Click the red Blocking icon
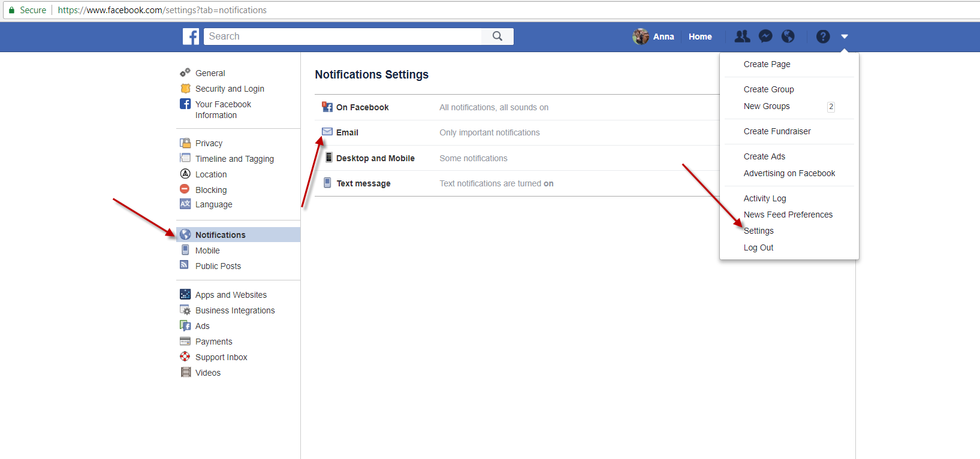Viewport: 980px width, 459px height. (x=185, y=189)
